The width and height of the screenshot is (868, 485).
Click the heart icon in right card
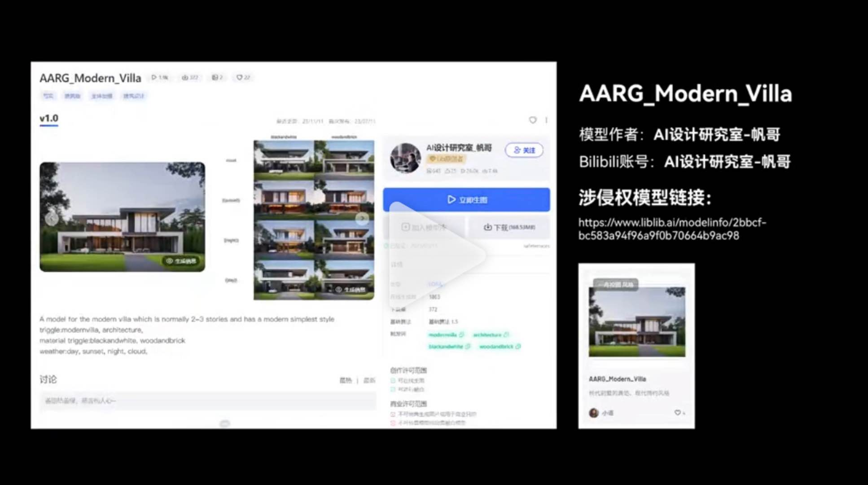pos(677,413)
